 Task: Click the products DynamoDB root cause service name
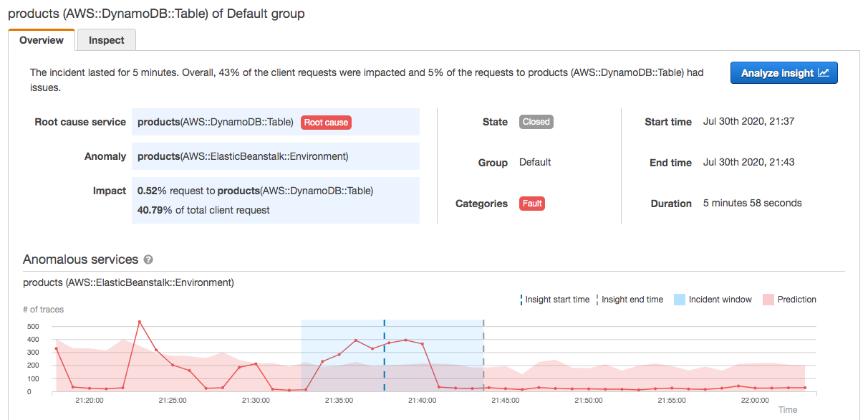coord(215,122)
